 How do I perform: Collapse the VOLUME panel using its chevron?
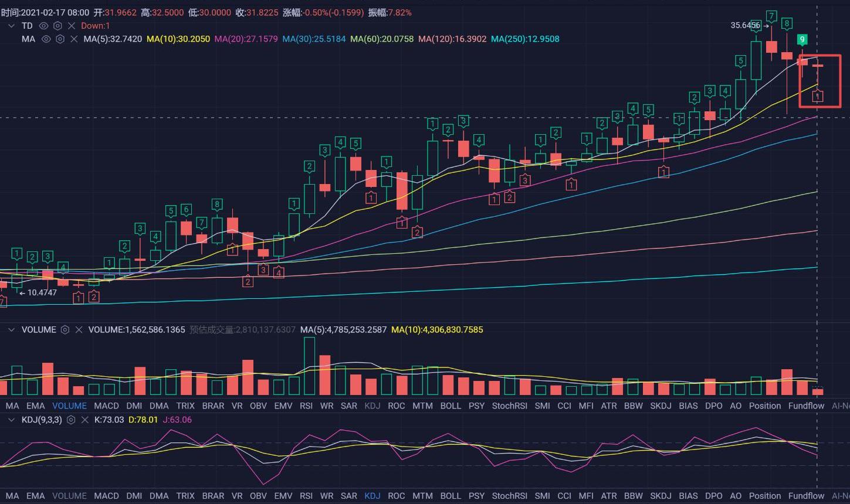[11, 330]
